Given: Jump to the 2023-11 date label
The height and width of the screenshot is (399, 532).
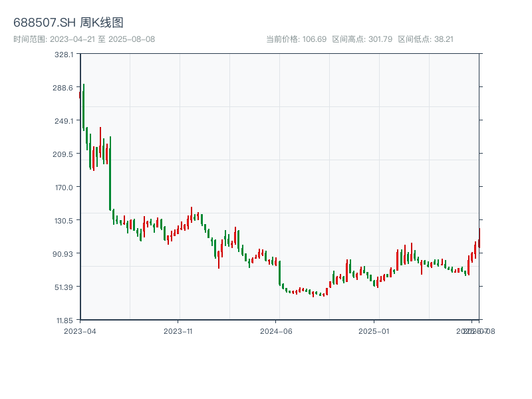Looking at the screenshot, I should tap(178, 331).
